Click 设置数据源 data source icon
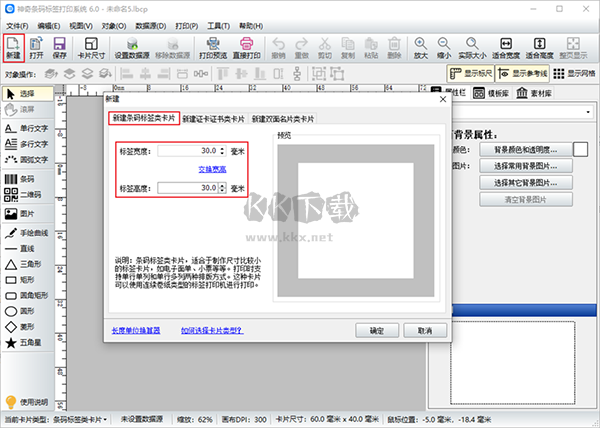600x428 pixels. (132, 48)
